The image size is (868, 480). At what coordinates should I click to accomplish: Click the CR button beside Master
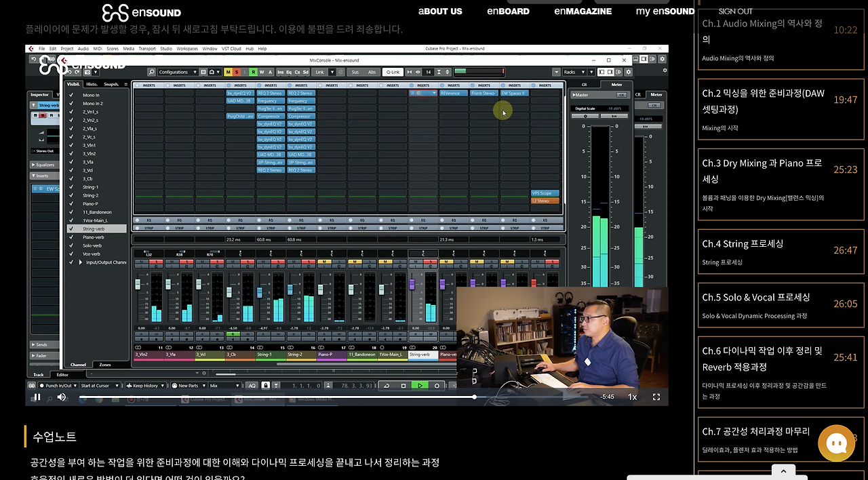622,95
